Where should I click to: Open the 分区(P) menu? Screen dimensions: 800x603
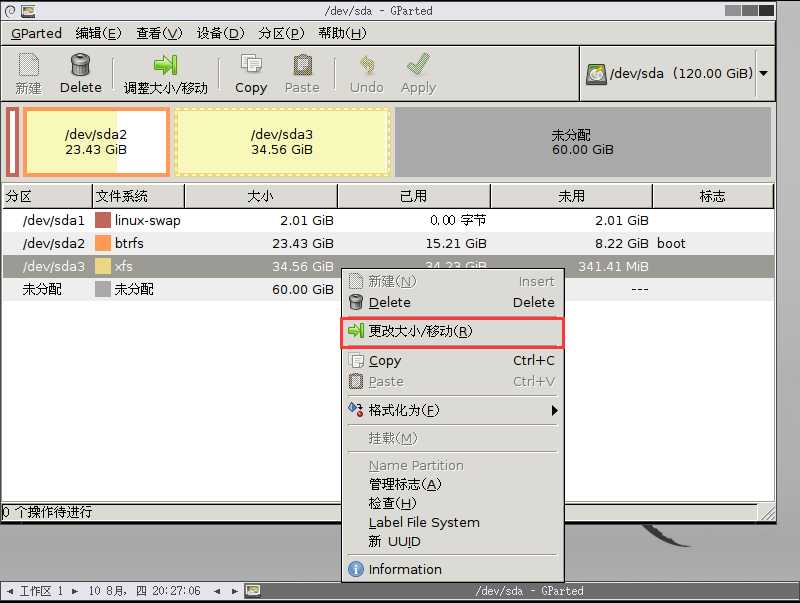pyautogui.click(x=281, y=33)
